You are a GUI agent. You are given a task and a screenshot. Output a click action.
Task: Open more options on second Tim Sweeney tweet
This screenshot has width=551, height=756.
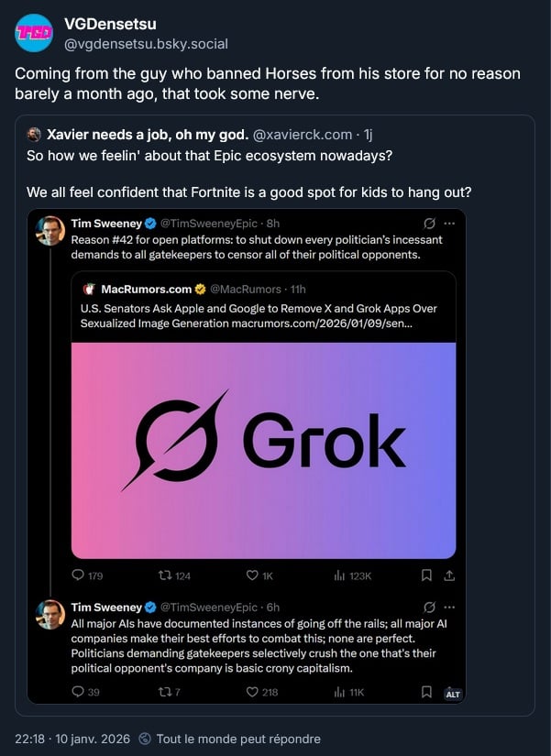[x=449, y=607]
